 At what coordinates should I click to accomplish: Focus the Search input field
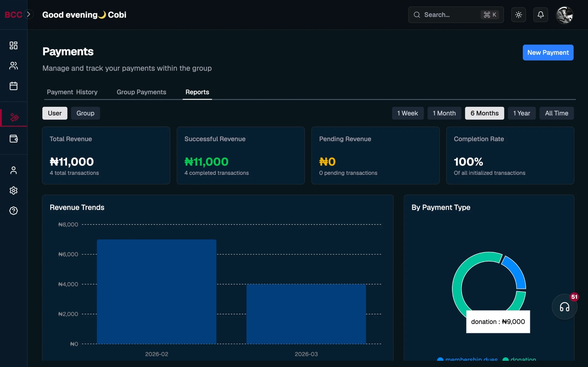tap(456, 15)
